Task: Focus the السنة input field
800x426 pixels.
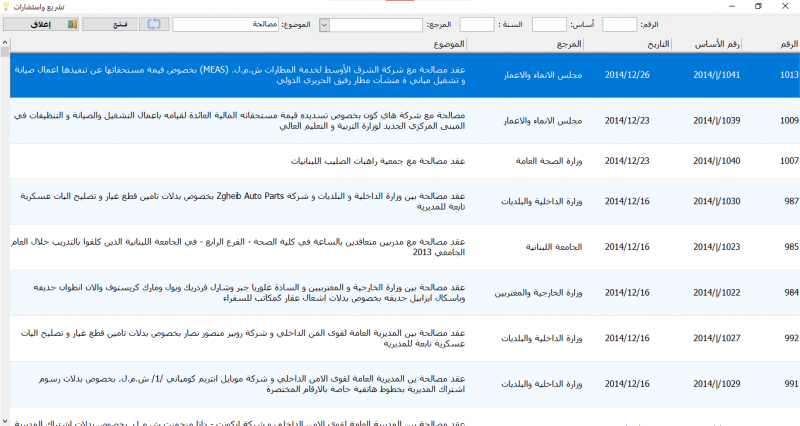Action: [x=477, y=24]
